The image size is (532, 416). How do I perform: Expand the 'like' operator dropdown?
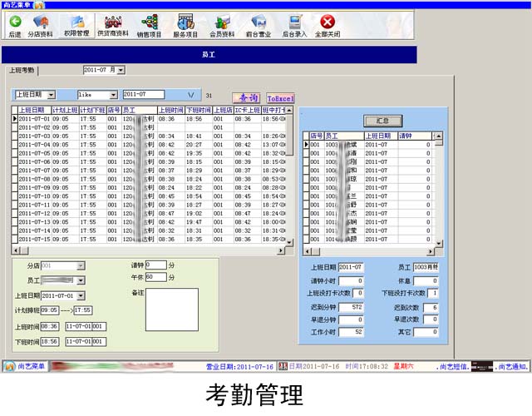113,95
